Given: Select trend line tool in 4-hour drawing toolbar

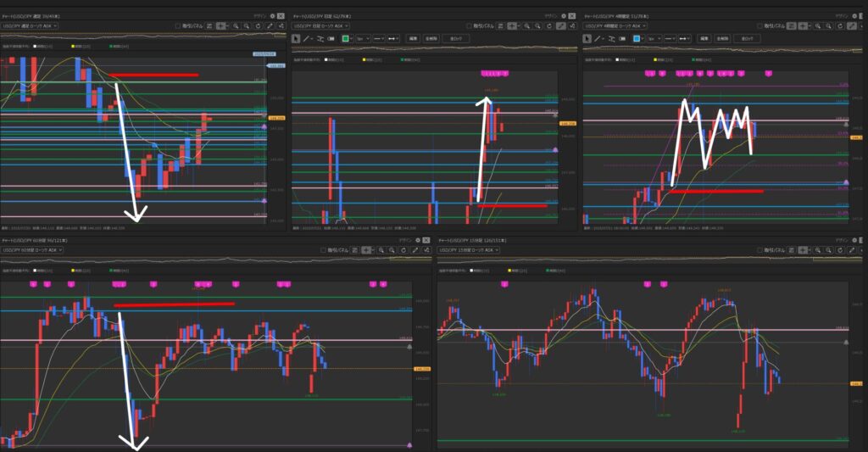Looking at the screenshot, I should coord(598,39).
